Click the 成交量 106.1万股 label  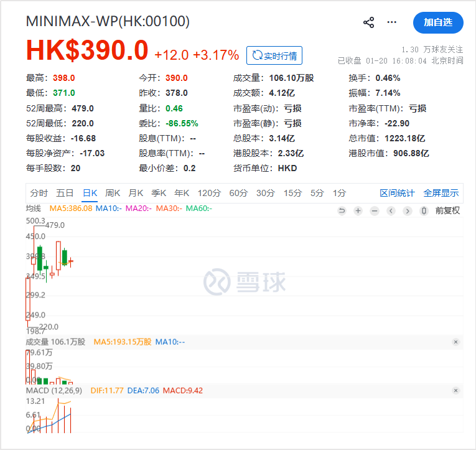[55, 342]
